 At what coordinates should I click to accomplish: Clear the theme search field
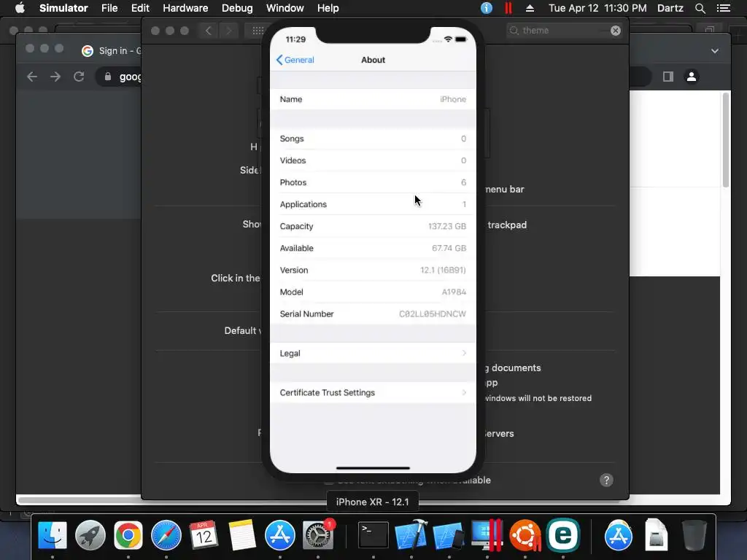click(x=616, y=31)
